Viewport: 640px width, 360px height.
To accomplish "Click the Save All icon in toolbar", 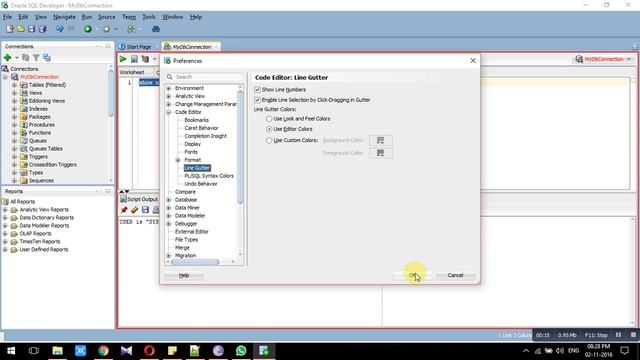I will [42, 29].
